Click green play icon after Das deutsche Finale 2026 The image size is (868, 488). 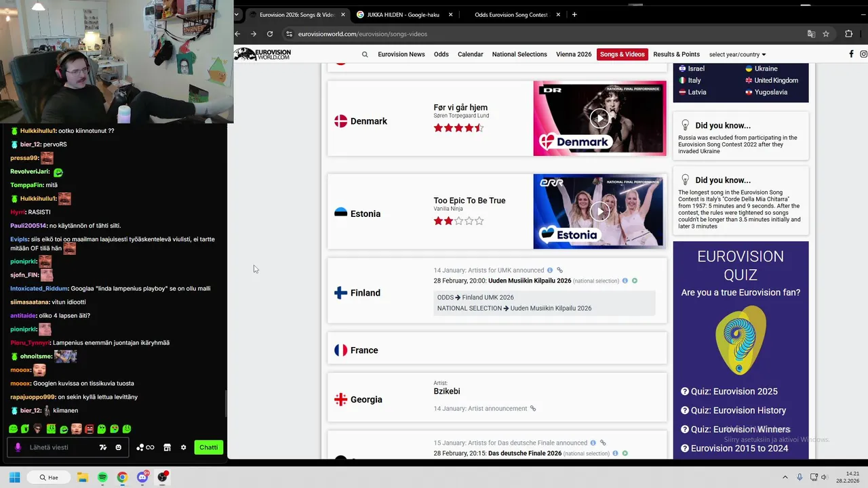[625, 453]
